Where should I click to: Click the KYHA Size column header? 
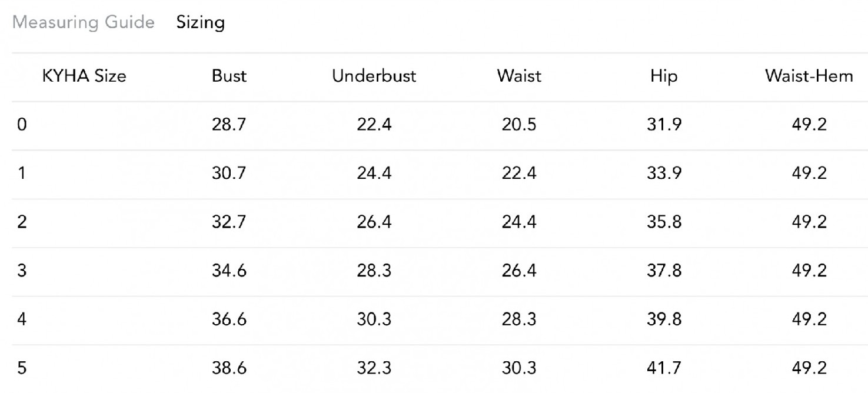84,75
